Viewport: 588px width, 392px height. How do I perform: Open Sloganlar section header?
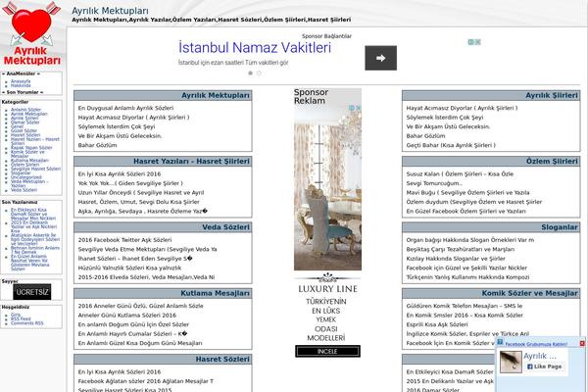click(560, 227)
